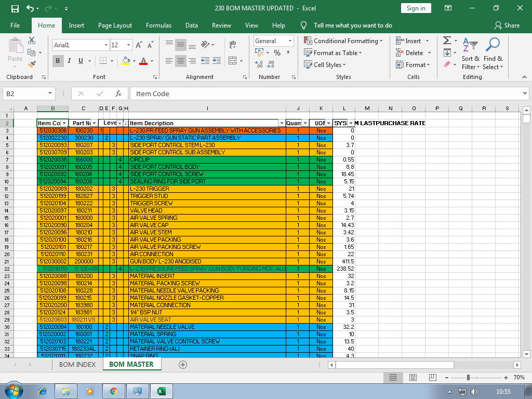Open the Item Description filter dropdown
The width and height of the screenshot is (532, 399).
coord(282,123)
